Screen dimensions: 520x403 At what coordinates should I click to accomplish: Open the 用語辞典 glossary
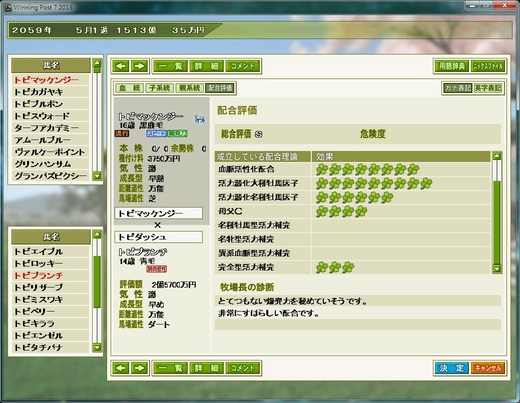click(452, 66)
